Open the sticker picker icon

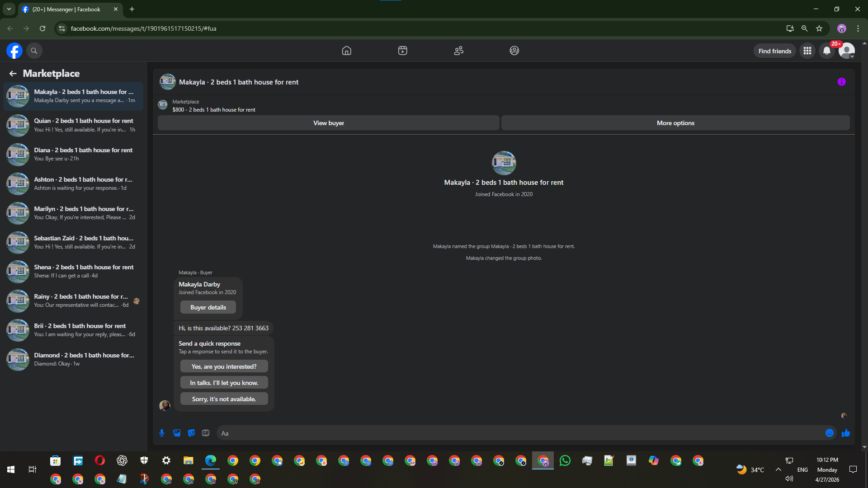pos(191,433)
